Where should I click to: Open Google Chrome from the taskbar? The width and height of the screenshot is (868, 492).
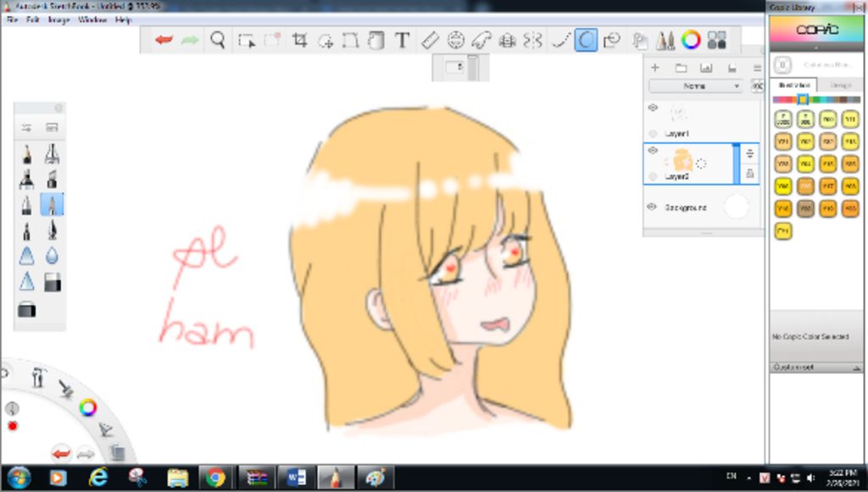[215, 477]
